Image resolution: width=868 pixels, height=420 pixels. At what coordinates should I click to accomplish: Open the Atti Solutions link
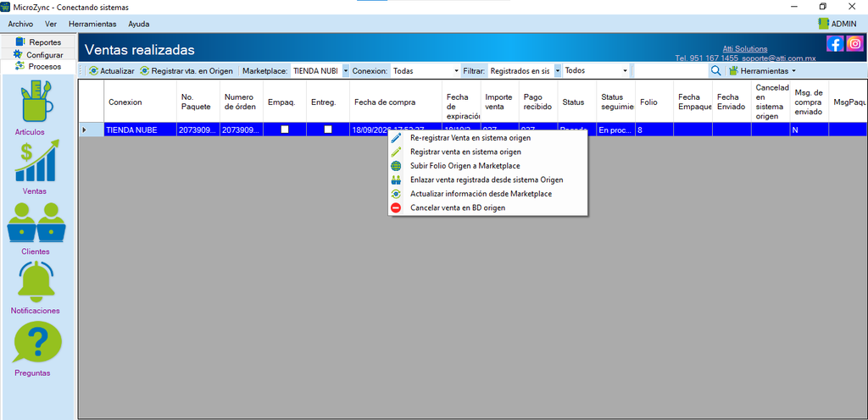(x=745, y=48)
